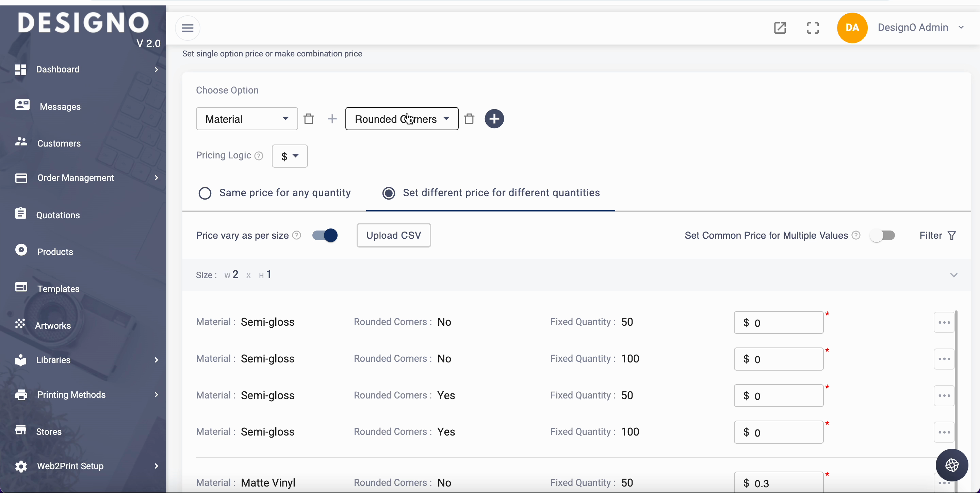Collapse the Size W2 x H1 section

[x=953, y=275]
